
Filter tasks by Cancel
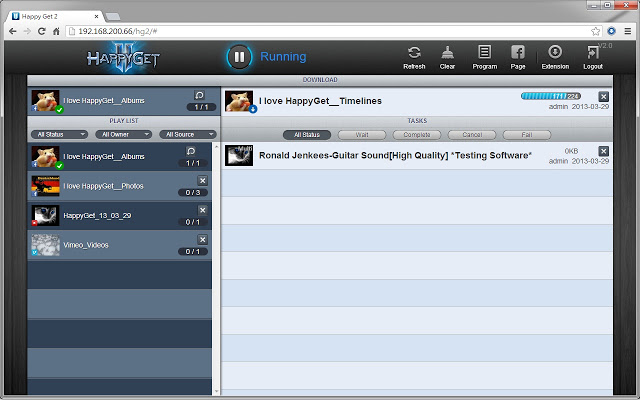coord(472,135)
